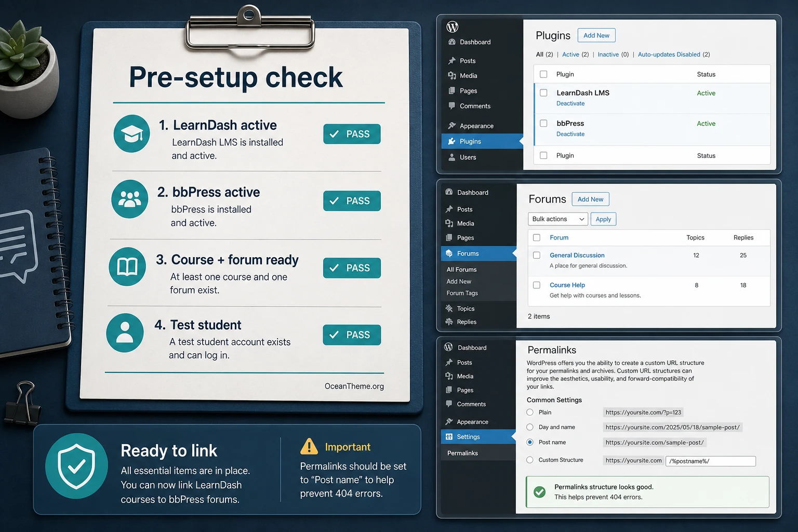
Task: Click the Comments bubble icon in Plugins panel sidebar
Action: click(x=451, y=106)
